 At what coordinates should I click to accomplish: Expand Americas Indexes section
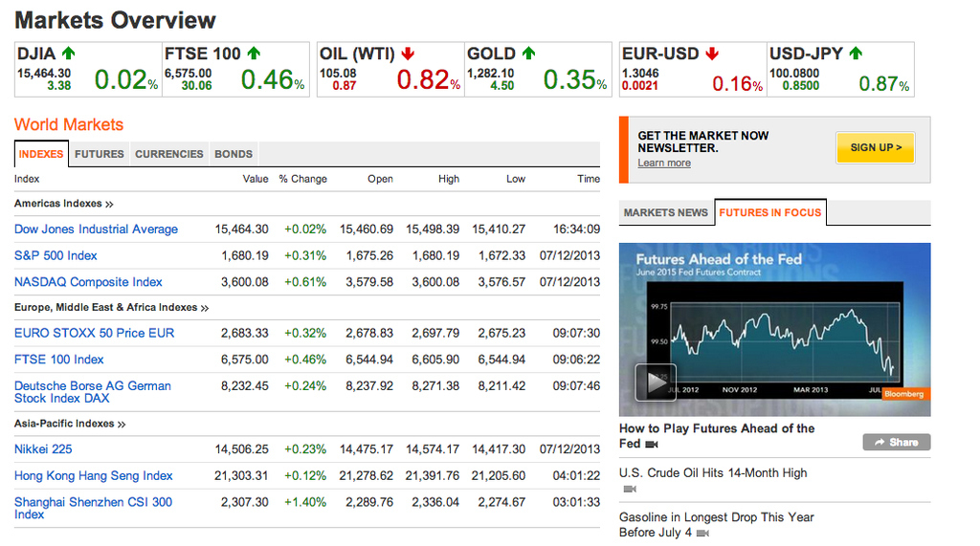tap(64, 204)
